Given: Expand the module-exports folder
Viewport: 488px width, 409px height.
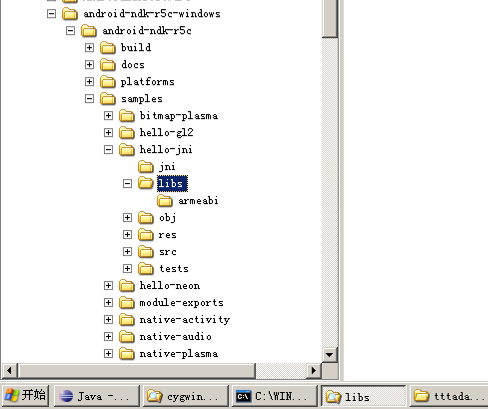Looking at the screenshot, I should pos(108,303).
